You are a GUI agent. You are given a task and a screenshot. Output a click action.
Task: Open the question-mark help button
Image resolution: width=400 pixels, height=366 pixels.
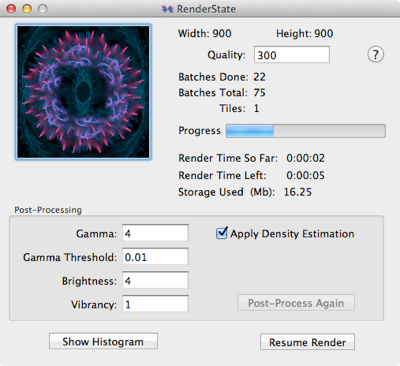point(376,54)
